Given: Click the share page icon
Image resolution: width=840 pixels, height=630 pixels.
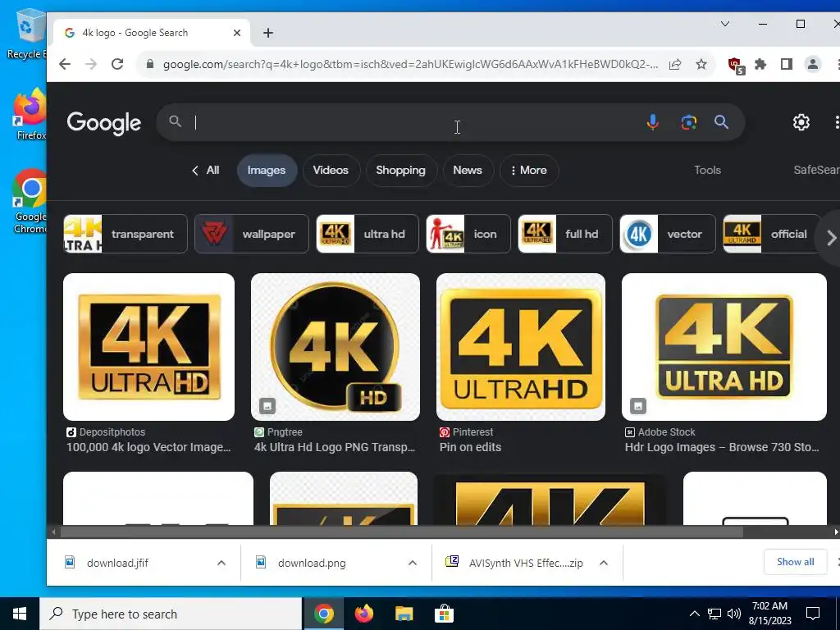Looking at the screenshot, I should click(675, 64).
